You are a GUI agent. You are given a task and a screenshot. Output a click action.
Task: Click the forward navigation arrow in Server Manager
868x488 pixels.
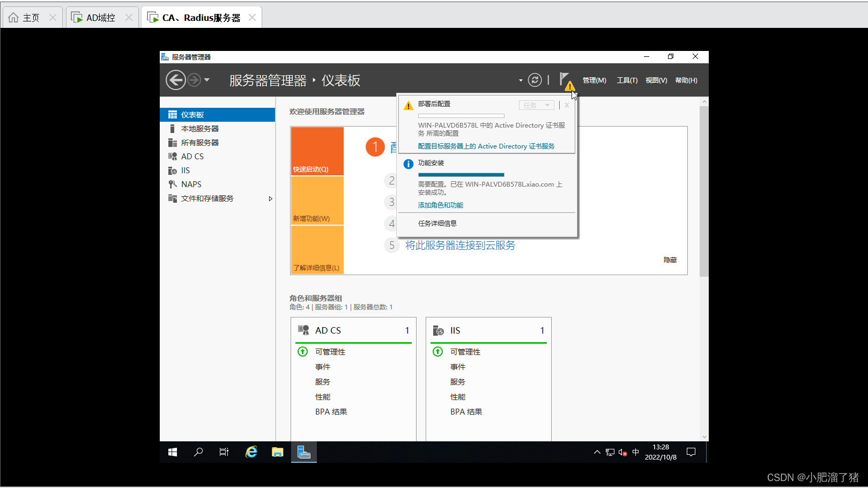click(x=194, y=80)
